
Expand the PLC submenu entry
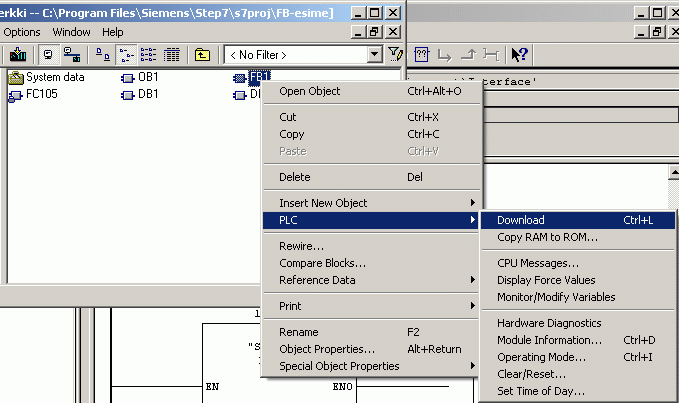click(x=371, y=220)
